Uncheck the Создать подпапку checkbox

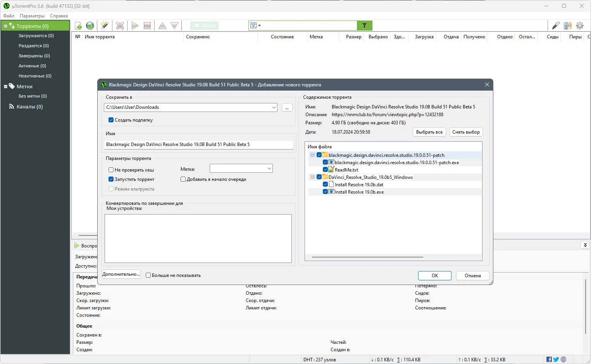click(x=111, y=120)
